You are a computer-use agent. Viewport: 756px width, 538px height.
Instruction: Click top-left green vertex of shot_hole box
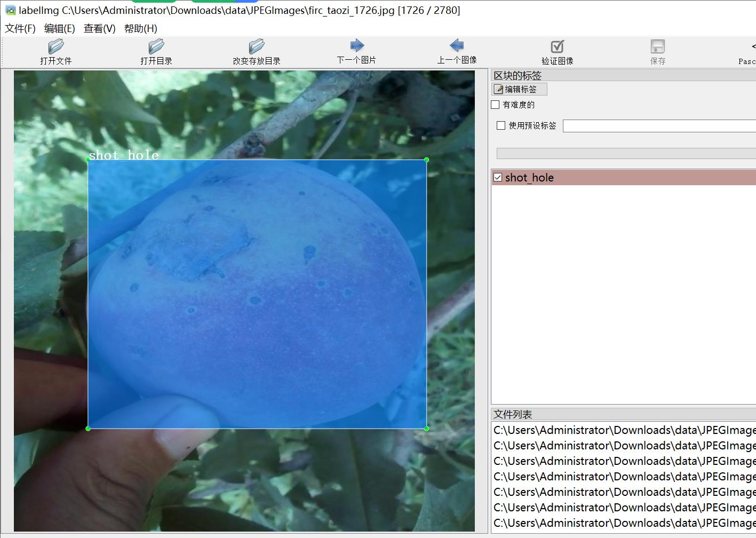click(x=88, y=160)
